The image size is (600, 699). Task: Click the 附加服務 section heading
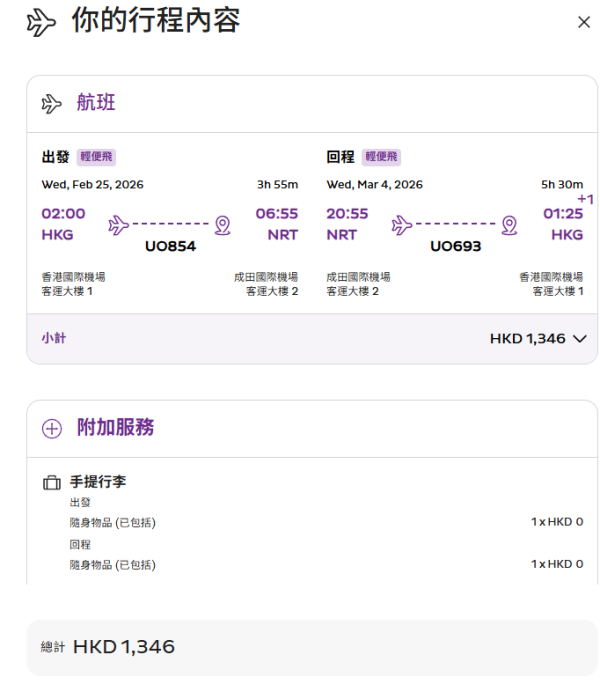(x=115, y=427)
